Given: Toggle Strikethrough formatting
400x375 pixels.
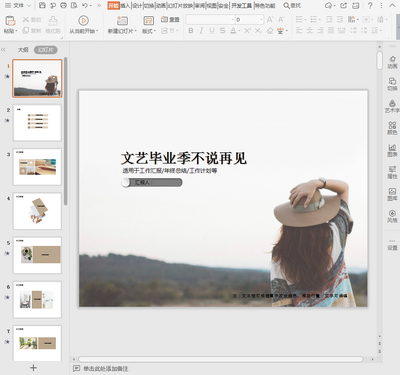Looking at the screenshot, I should pyautogui.click(x=223, y=31).
